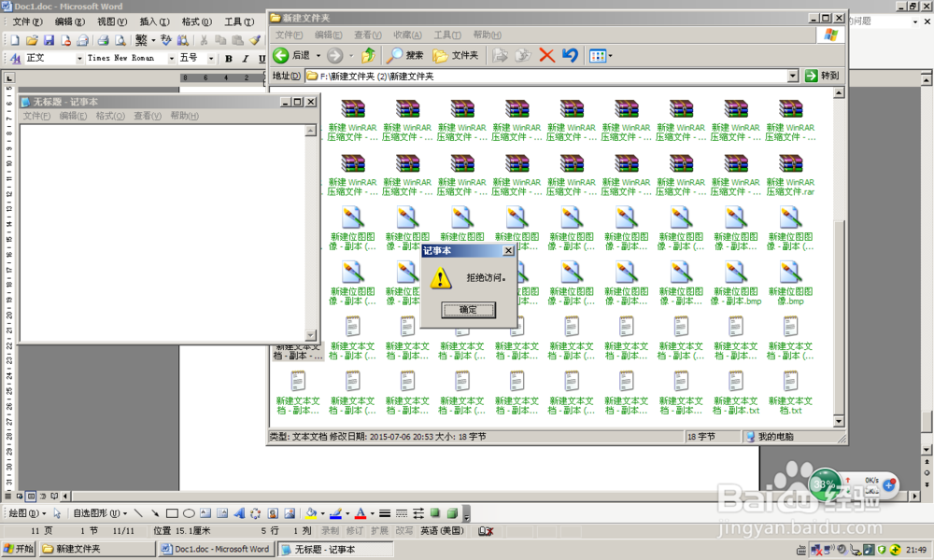The image size is (934, 560).
Task: Click the Word spelling and grammar check icon
Action: [x=166, y=40]
